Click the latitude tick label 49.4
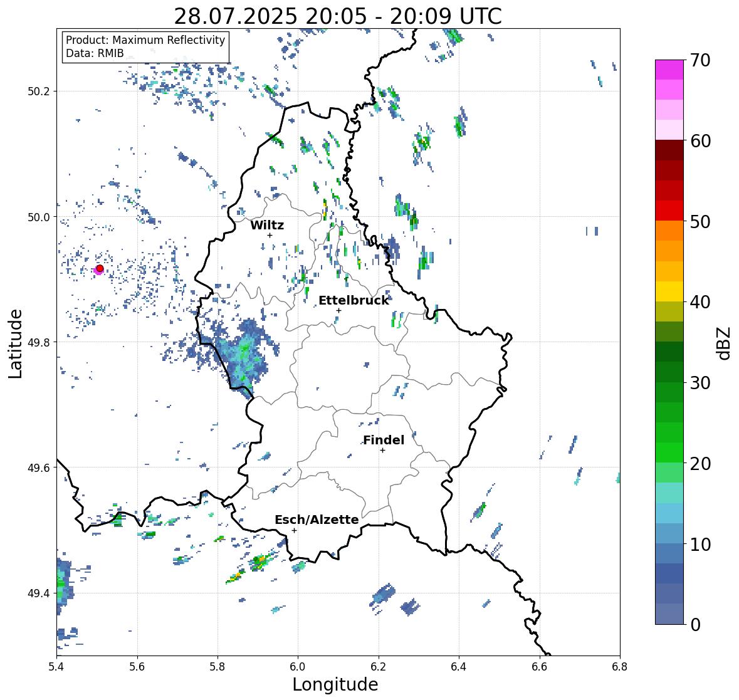Viewport: 739px width, 700px height. pos(39,593)
